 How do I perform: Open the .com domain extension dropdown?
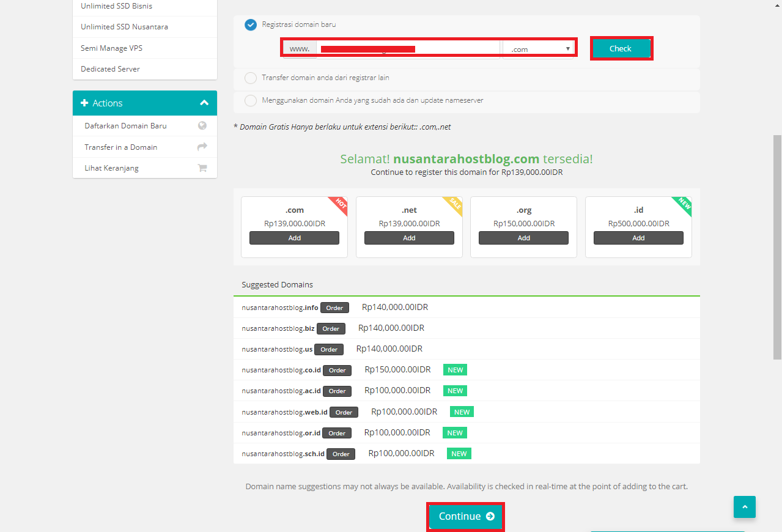[538, 49]
